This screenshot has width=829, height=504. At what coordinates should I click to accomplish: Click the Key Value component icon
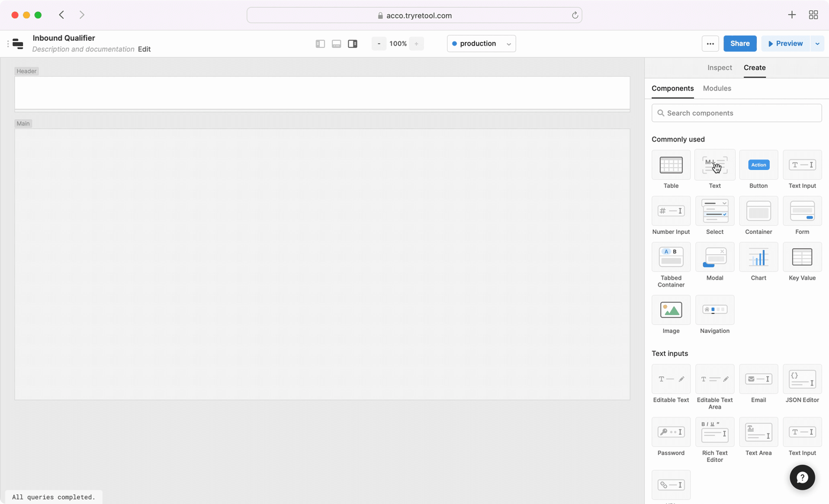pos(802,257)
